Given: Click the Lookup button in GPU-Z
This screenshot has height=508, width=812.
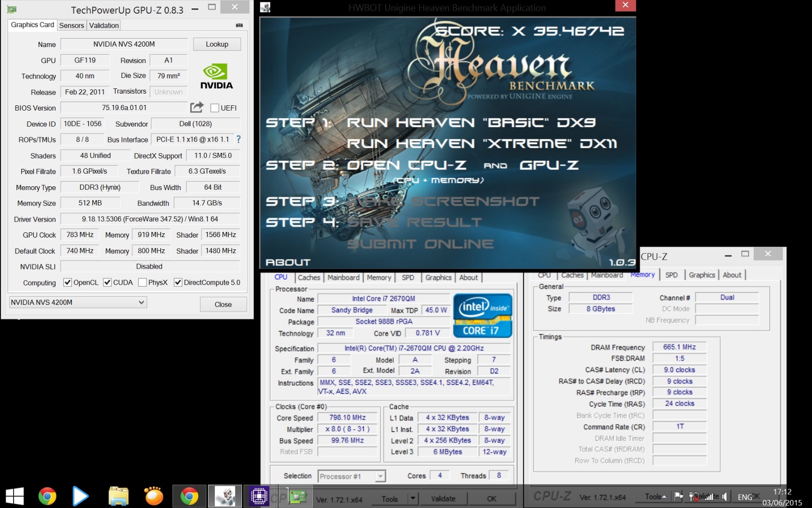Looking at the screenshot, I should pyautogui.click(x=217, y=44).
